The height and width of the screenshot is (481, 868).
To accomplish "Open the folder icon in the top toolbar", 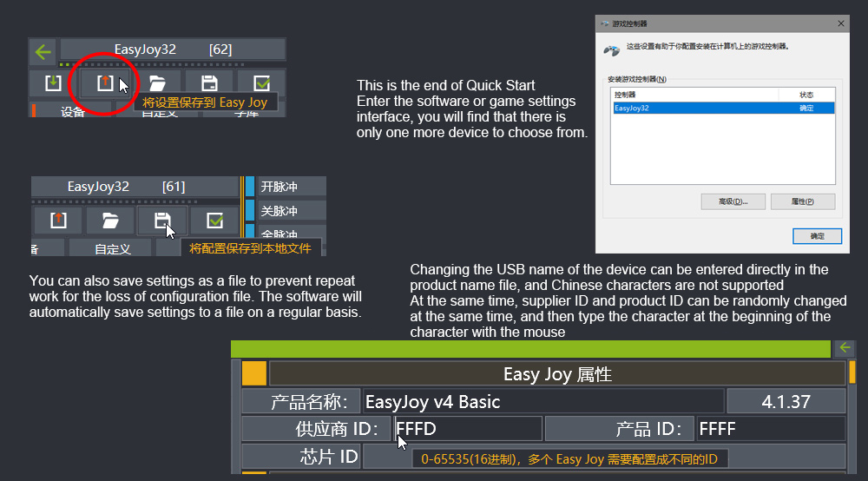I will pos(157,83).
